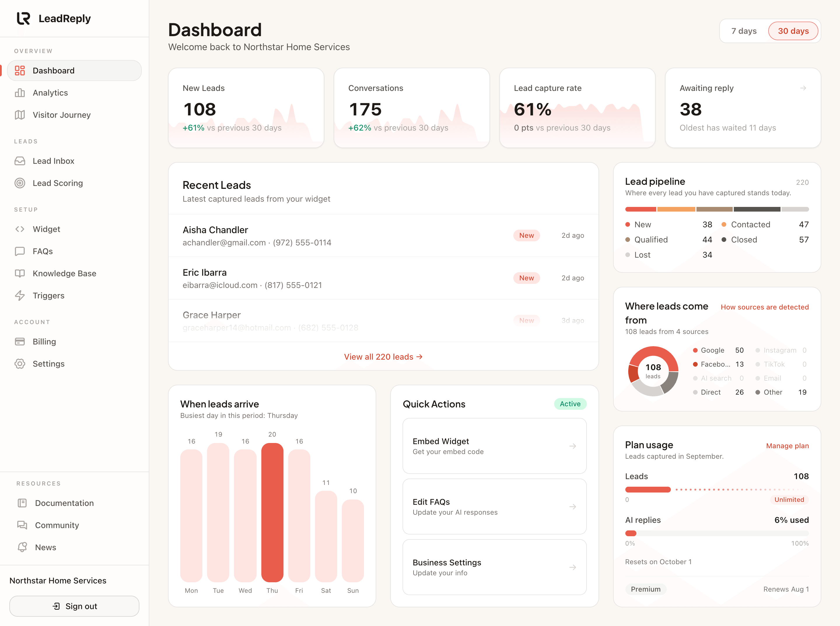Click the lead pipeline segmented color bar
The height and width of the screenshot is (626, 840).
pyautogui.click(x=717, y=209)
